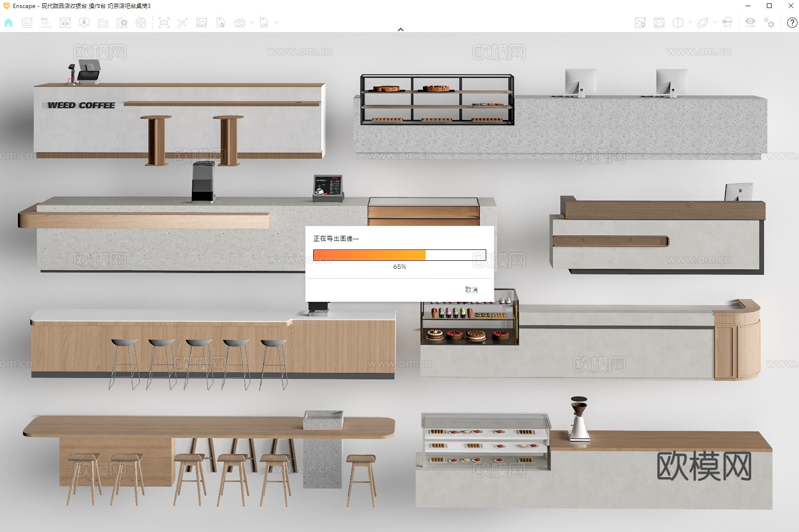Close the Enscape window
Image resolution: width=799 pixels, height=532 pixels.
click(790, 6)
